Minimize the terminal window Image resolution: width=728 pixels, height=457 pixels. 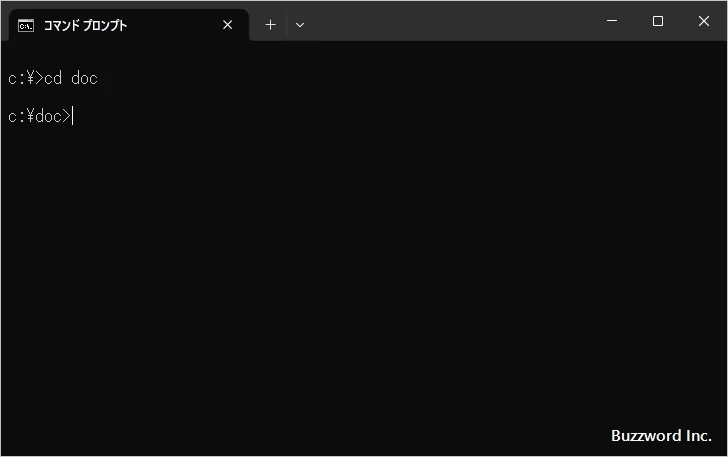(x=611, y=21)
